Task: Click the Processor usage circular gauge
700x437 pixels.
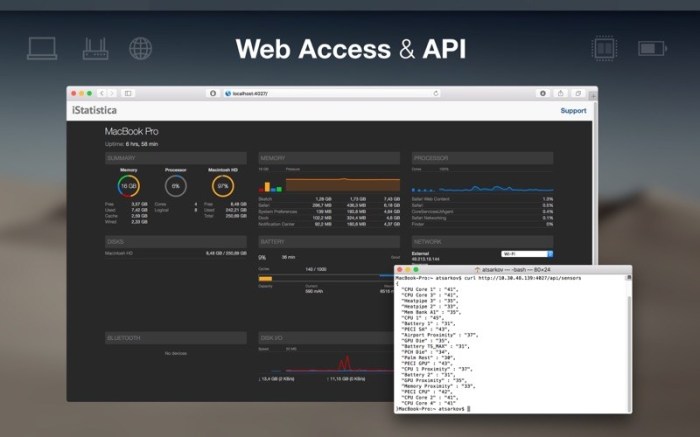Action: 176,186
